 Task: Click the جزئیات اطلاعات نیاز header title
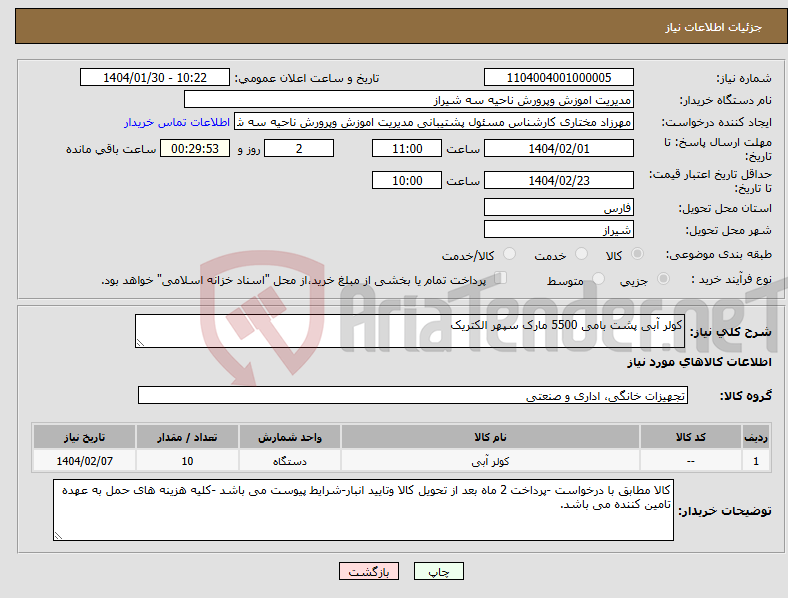pos(714,27)
